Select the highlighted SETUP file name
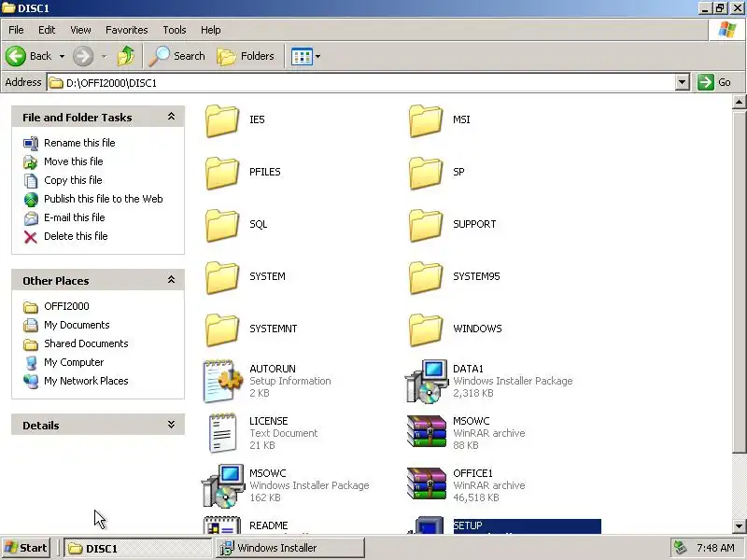 (468, 525)
